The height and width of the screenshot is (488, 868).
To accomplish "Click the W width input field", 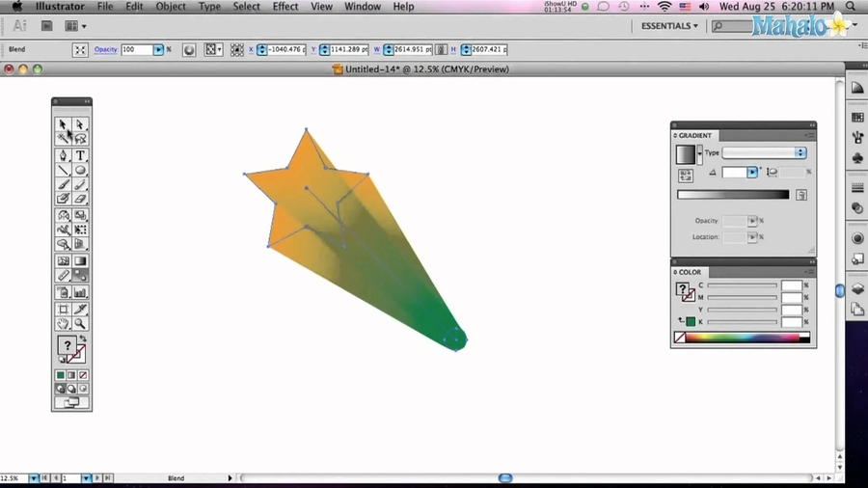I will (414, 49).
